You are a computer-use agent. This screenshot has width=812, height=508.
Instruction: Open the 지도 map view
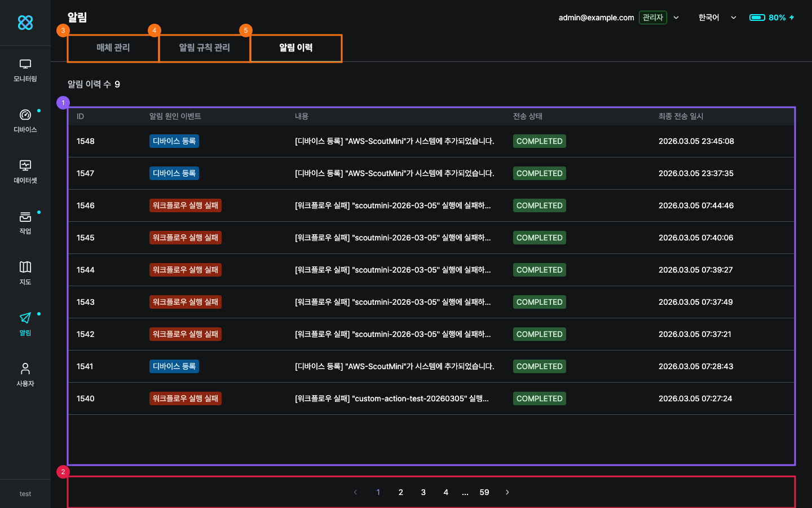click(x=25, y=274)
